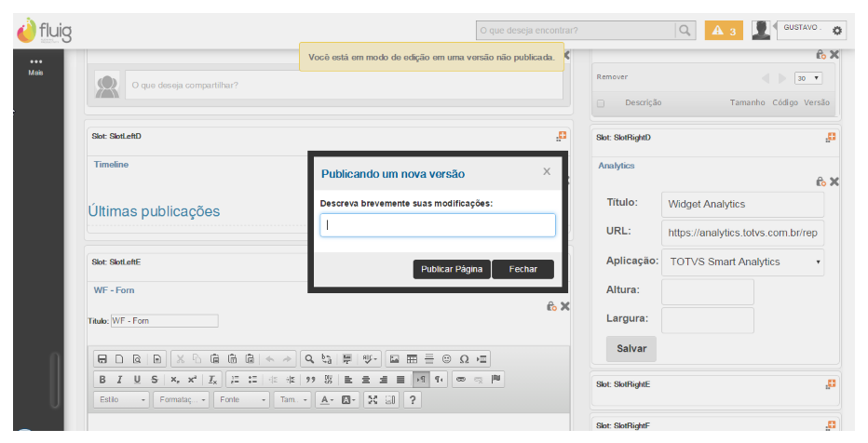This screenshot has height=443, width=868.
Task: Click the Increase Indent icon
Action: click(291, 380)
